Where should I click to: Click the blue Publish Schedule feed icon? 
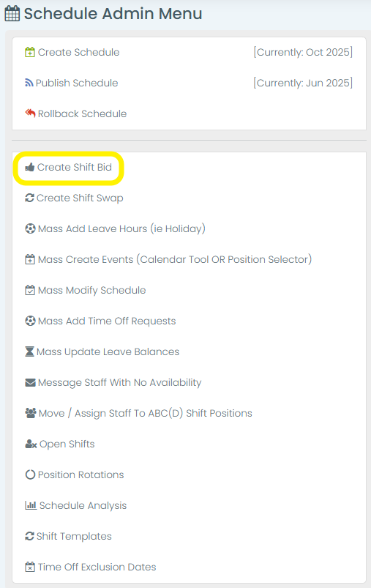pyautogui.click(x=29, y=83)
